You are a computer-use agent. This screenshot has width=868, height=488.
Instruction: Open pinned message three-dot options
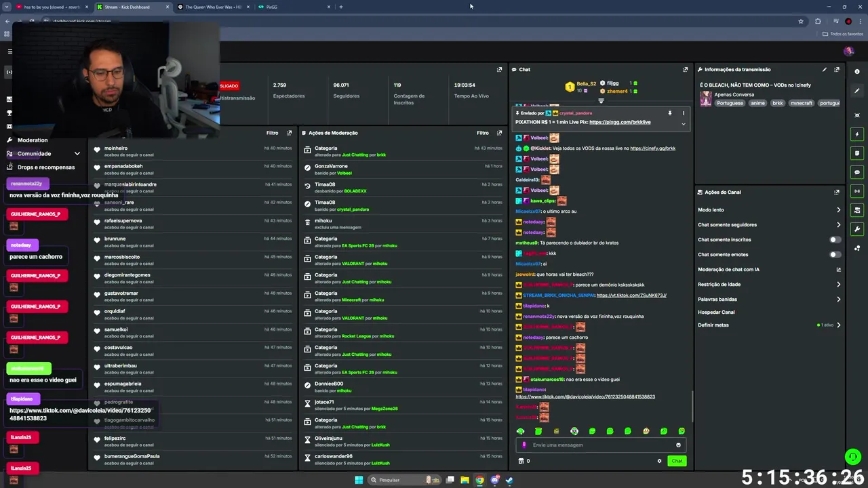click(x=683, y=113)
